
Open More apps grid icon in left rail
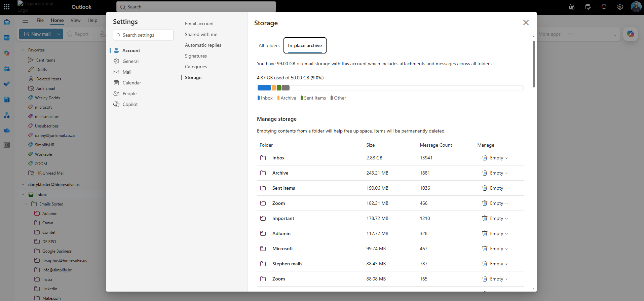click(7, 145)
